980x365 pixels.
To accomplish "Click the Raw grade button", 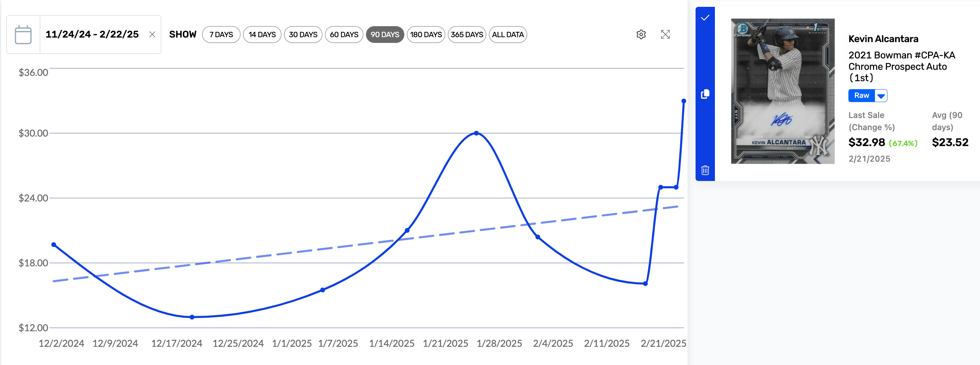I will click(861, 96).
